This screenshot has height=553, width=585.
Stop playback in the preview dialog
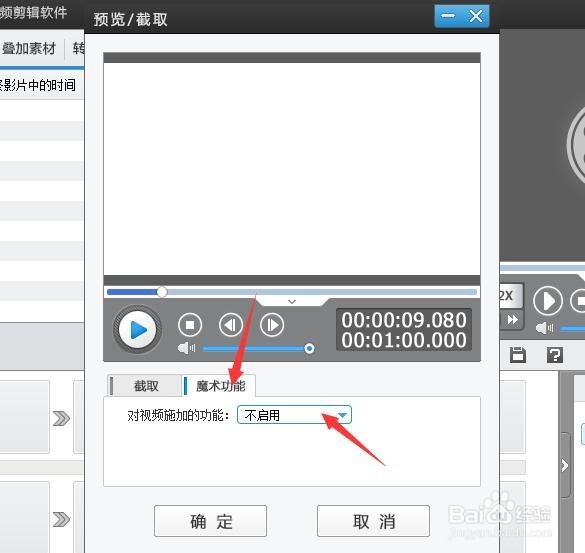tap(190, 325)
